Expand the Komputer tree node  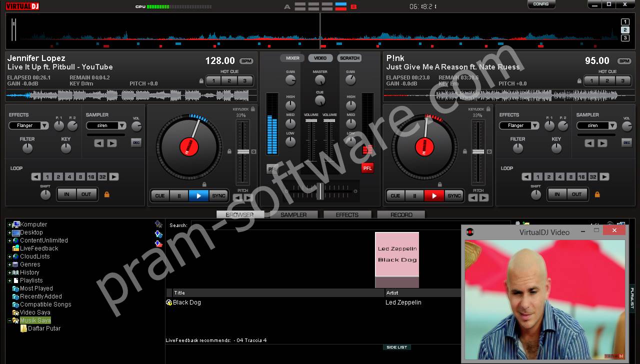[x=9, y=224]
